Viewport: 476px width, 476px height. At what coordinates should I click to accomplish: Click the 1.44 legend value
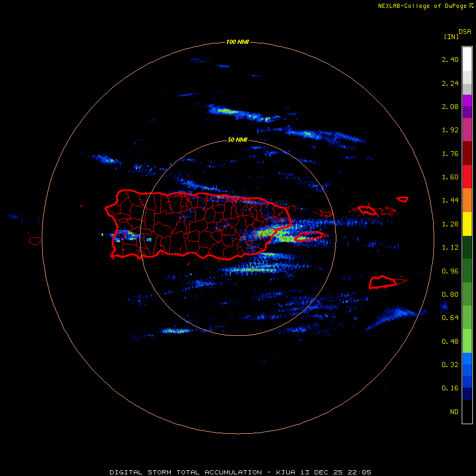[450, 200]
